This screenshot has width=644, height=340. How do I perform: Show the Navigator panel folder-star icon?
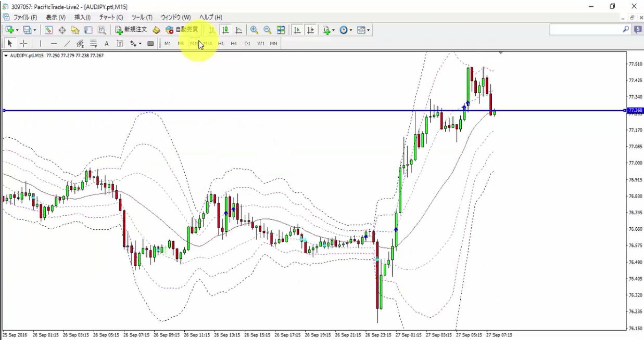pyautogui.click(x=75, y=30)
